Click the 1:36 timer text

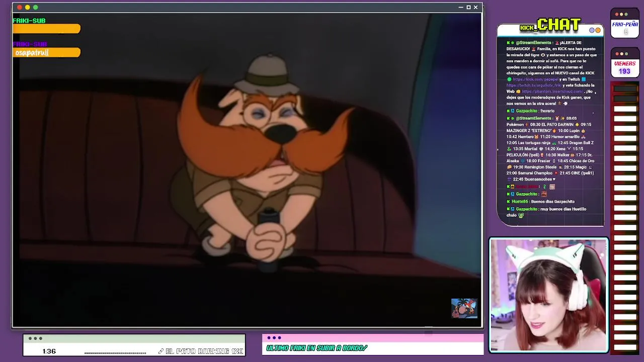pyautogui.click(x=49, y=351)
